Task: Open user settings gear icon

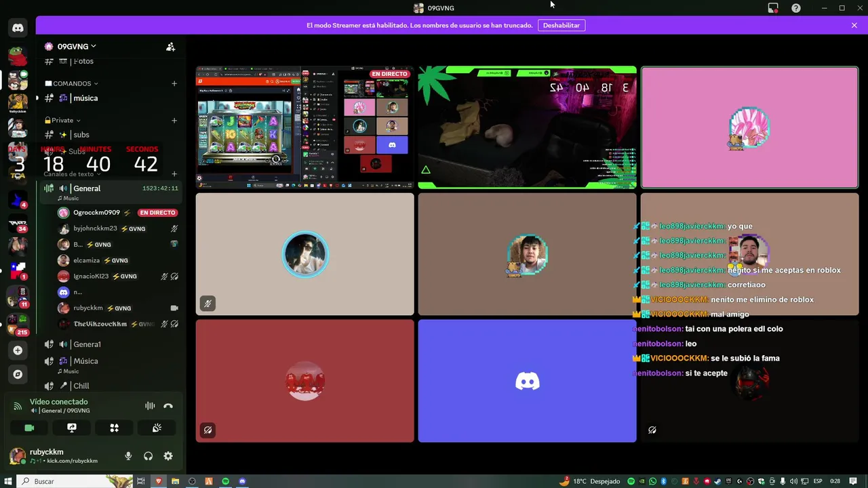Action: coord(168,456)
